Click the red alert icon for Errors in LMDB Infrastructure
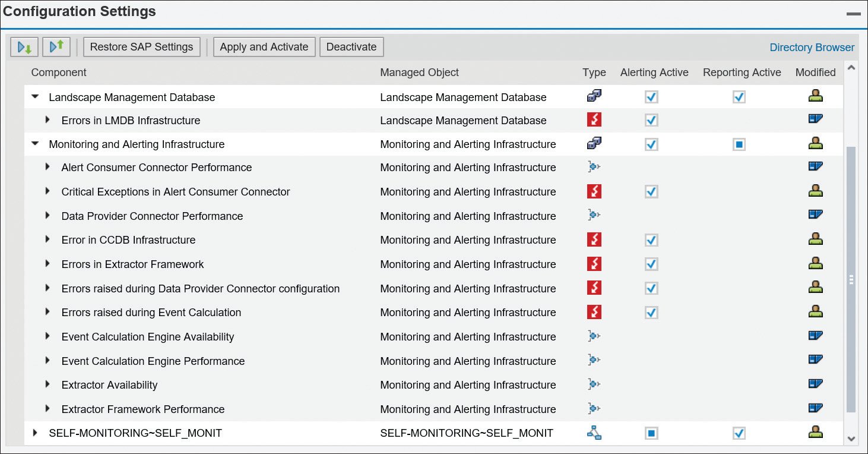Image resolution: width=868 pixels, height=454 pixels. tap(594, 119)
